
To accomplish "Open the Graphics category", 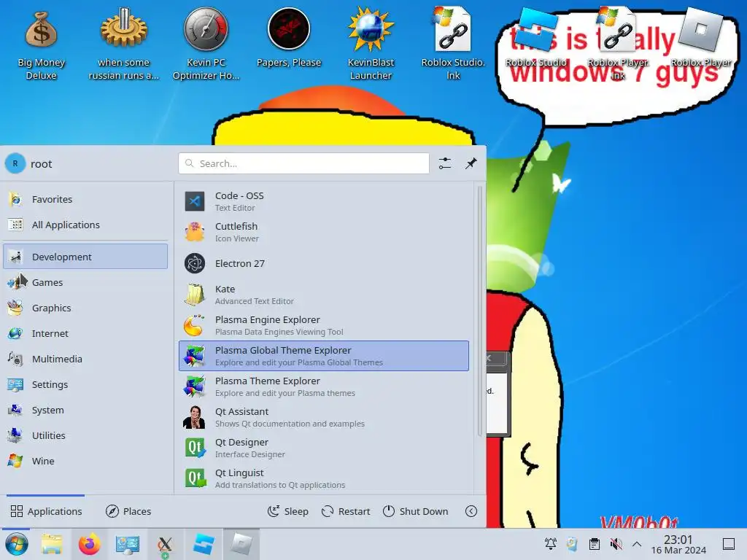I will pyautogui.click(x=86, y=308).
